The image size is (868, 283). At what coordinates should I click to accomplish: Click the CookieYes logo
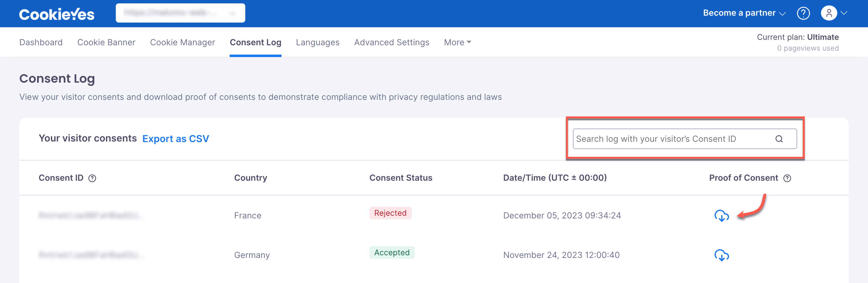pyautogui.click(x=57, y=14)
